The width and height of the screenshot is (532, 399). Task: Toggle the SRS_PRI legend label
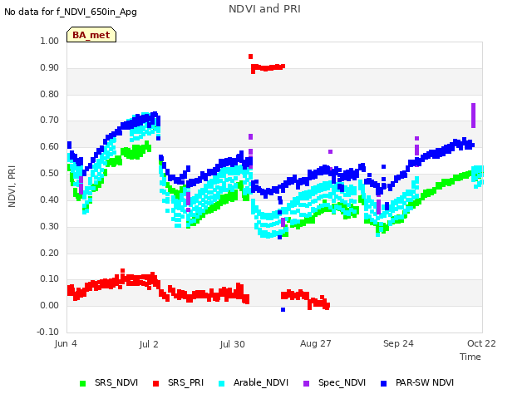click(185, 382)
